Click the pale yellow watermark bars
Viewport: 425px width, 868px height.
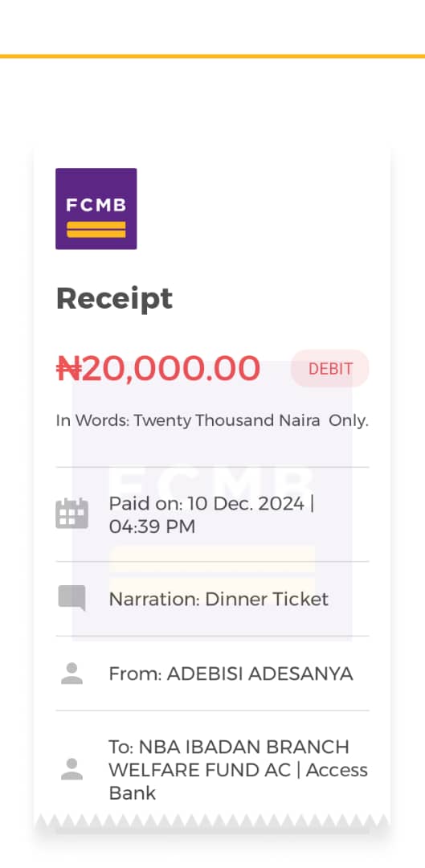(212, 575)
